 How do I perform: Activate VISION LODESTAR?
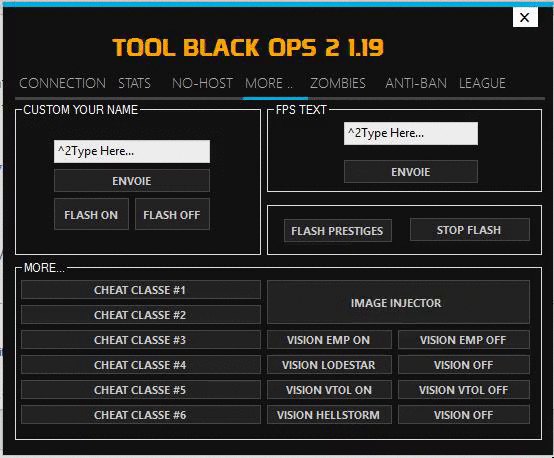point(329,365)
